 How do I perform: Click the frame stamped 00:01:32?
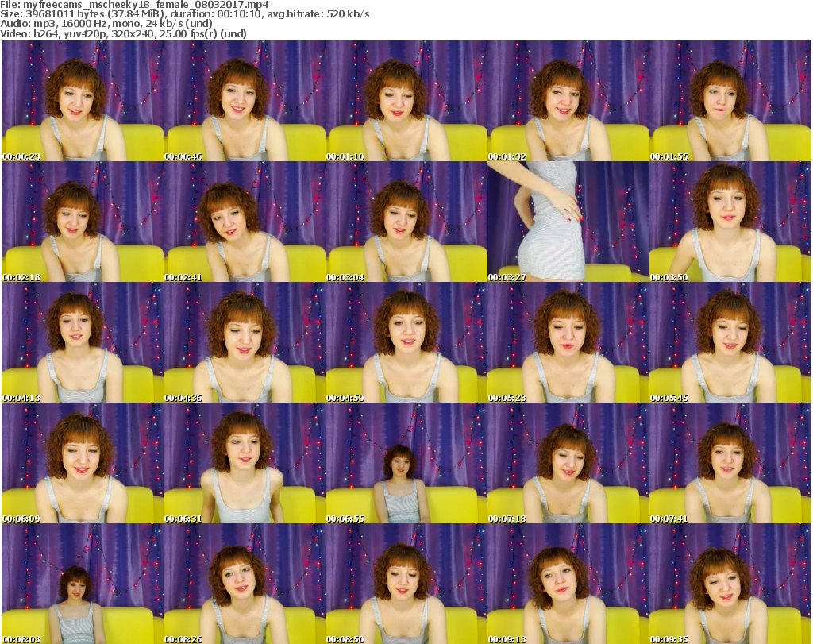point(568,101)
